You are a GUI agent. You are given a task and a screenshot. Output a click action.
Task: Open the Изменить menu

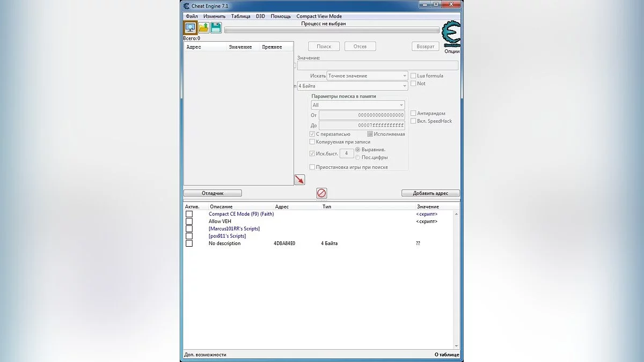(214, 16)
